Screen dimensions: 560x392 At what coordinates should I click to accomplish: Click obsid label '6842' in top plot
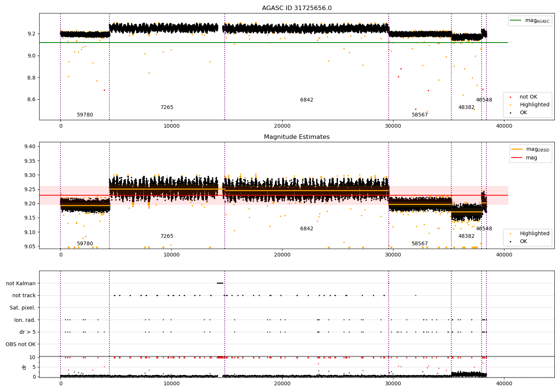coord(307,100)
